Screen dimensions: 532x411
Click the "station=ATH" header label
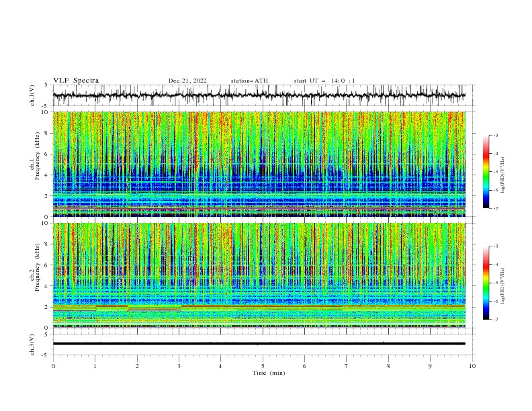tap(249, 81)
